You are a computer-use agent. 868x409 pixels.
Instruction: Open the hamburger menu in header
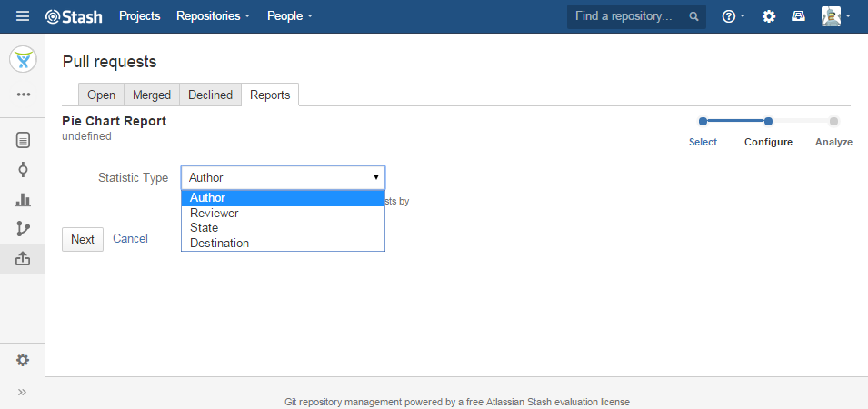[23, 16]
